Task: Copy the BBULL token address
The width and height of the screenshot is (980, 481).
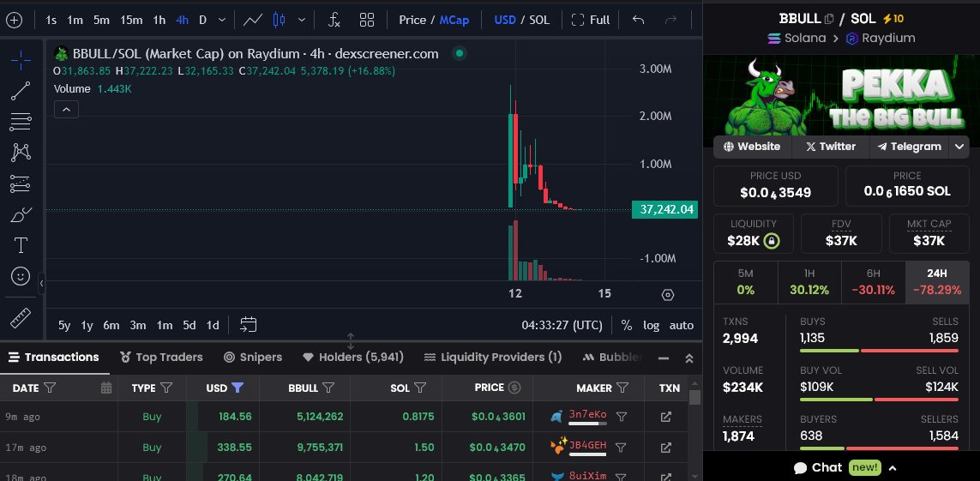Action: pyautogui.click(x=829, y=19)
